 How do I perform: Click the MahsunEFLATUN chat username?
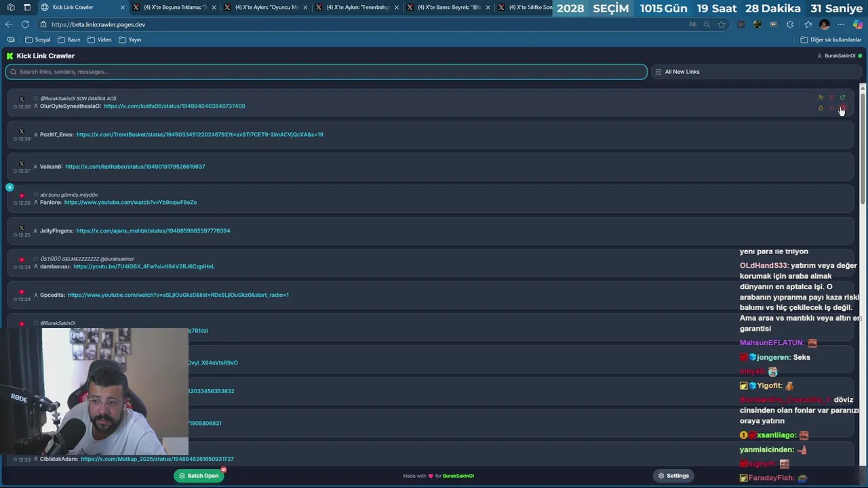[x=772, y=343]
